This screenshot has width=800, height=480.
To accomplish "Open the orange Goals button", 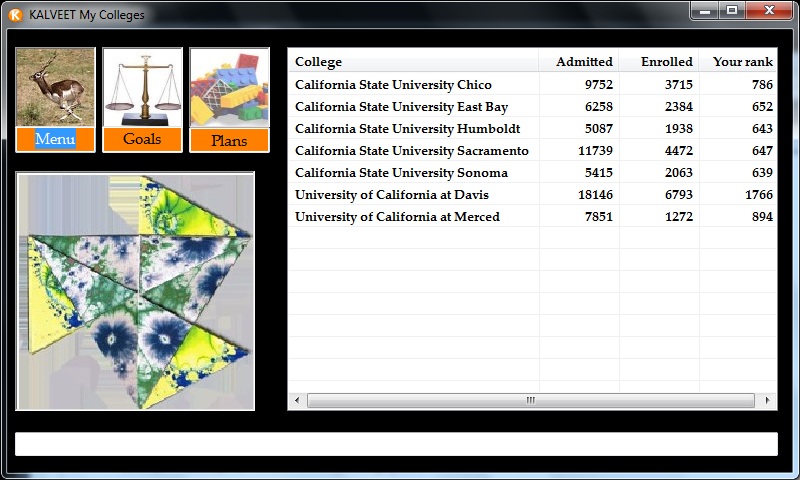I will tap(142, 139).
